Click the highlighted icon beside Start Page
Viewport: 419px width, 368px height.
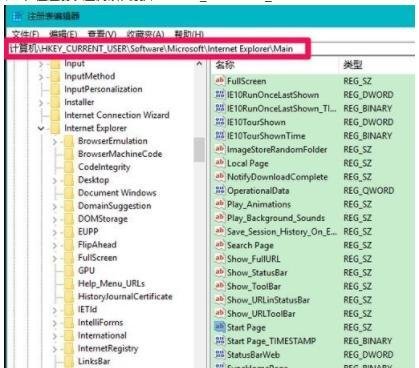click(220, 327)
